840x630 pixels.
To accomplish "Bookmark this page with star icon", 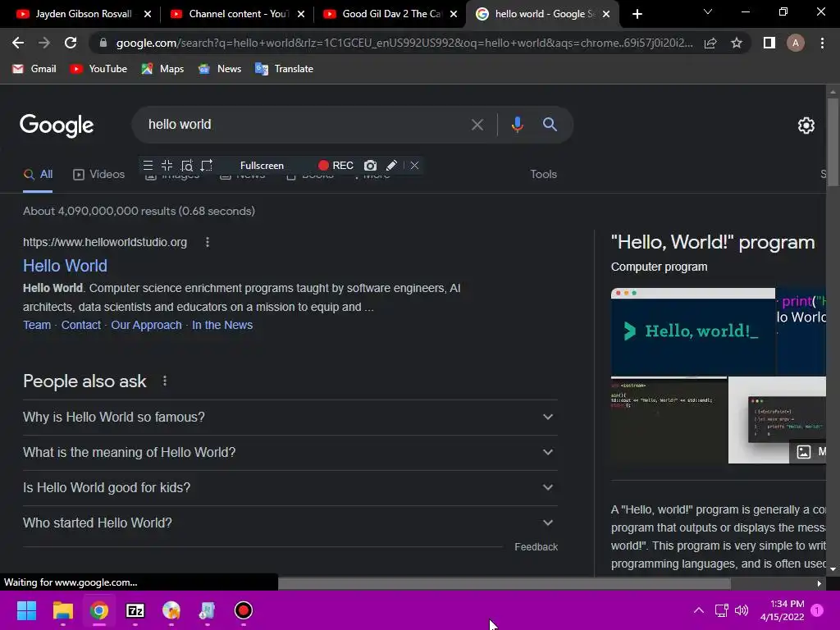I will pyautogui.click(x=737, y=43).
